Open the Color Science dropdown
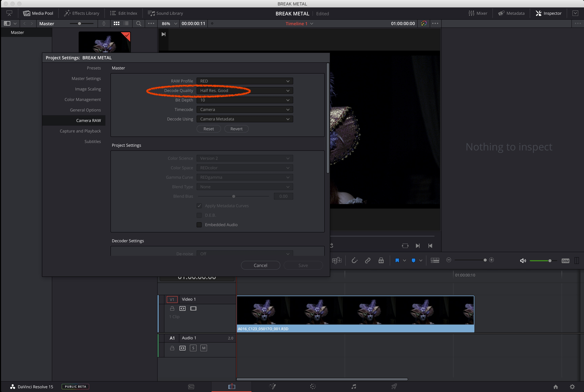The height and width of the screenshot is (392, 584). point(245,158)
